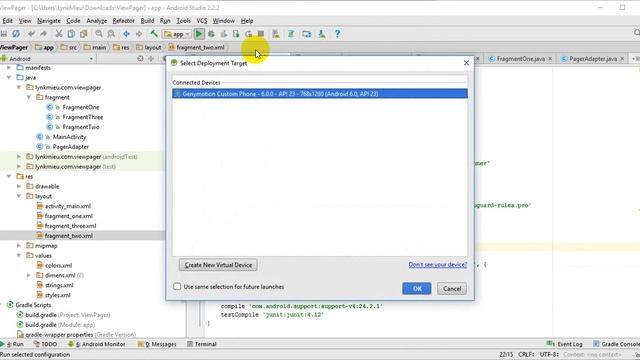Click the AVD Manager icon
This screenshot has width=640, height=360.
pyautogui.click(x=276, y=34)
